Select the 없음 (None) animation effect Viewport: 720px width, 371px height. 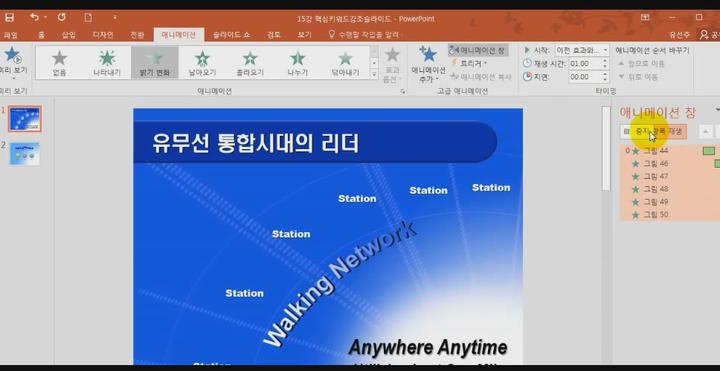[x=59, y=62]
